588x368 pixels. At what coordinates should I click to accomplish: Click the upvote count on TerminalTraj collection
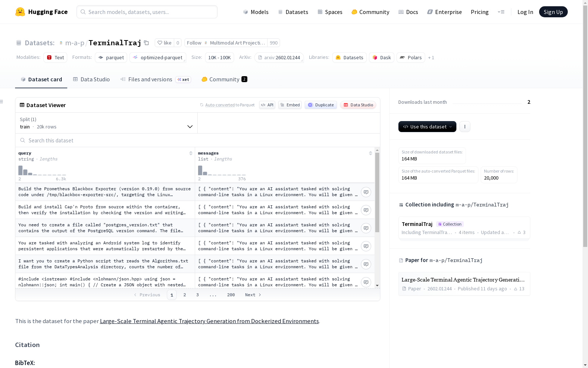[521, 232]
